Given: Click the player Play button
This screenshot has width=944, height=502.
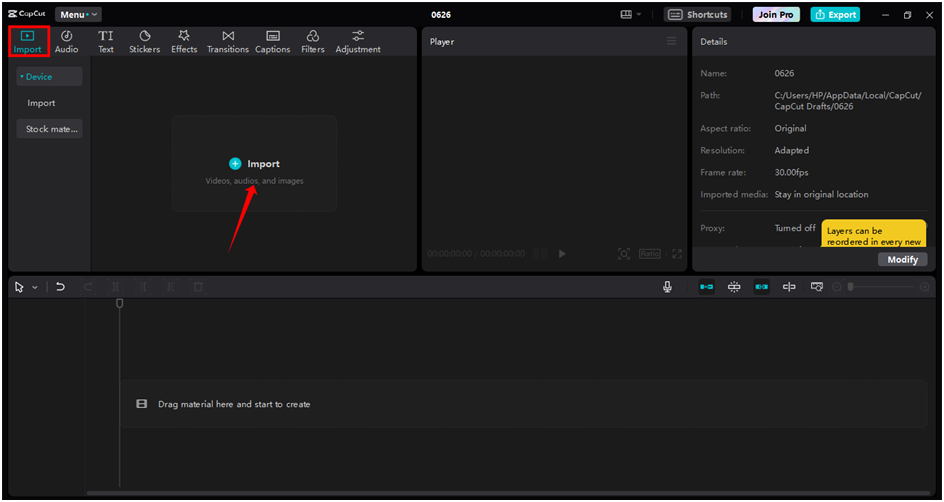Looking at the screenshot, I should [x=562, y=254].
